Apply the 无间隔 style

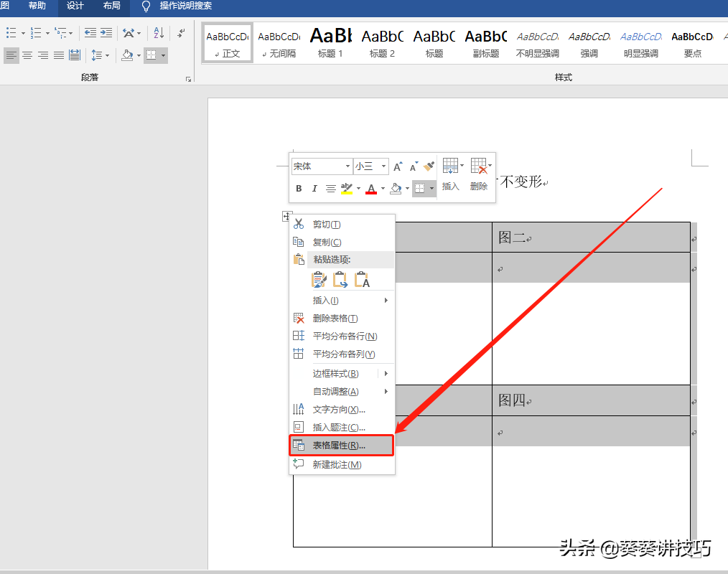click(x=279, y=44)
